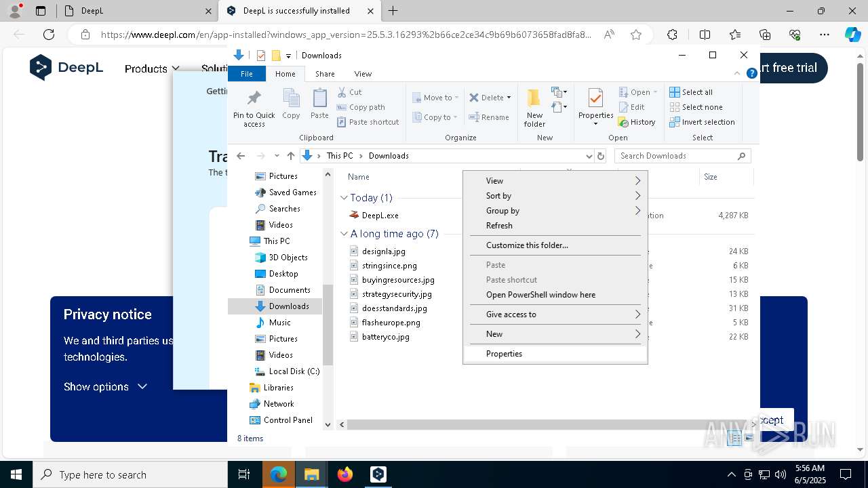Click the Windows Start button
This screenshot has height=488, width=868.
pos(16,474)
